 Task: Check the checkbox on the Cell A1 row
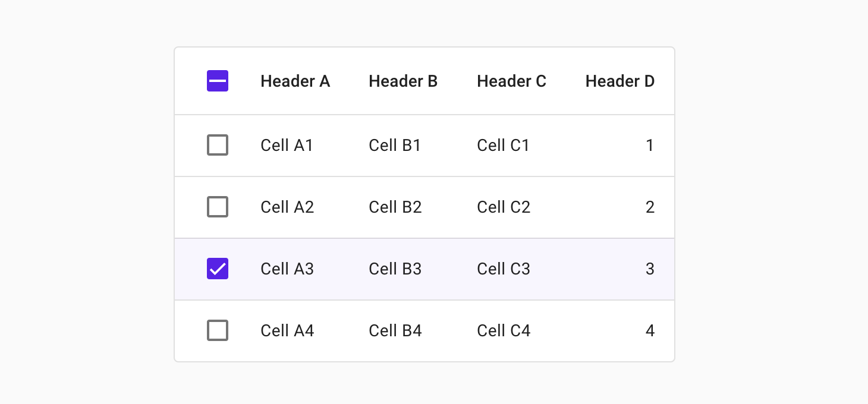pyautogui.click(x=218, y=145)
